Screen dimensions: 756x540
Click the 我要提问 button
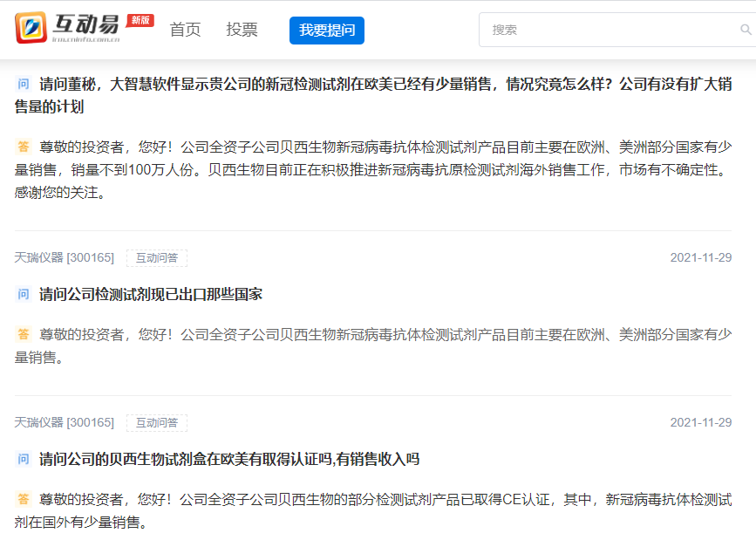[x=327, y=31]
